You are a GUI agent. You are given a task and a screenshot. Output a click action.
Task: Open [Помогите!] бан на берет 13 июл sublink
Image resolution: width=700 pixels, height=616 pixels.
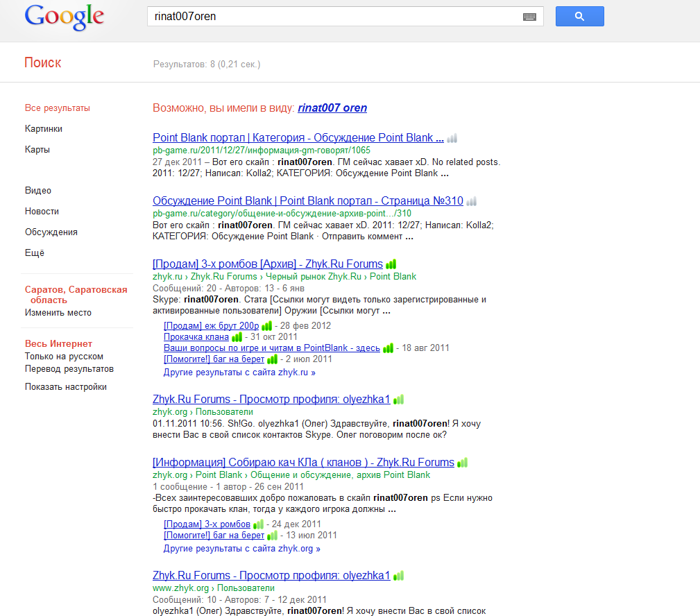(x=214, y=536)
